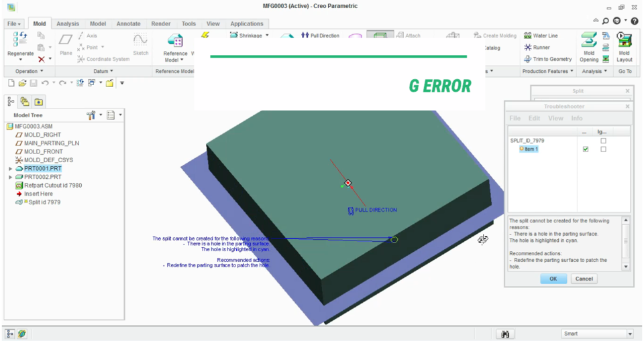Click the search magnifier icon at top right
This screenshot has width=644, height=341.
coord(605,21)
